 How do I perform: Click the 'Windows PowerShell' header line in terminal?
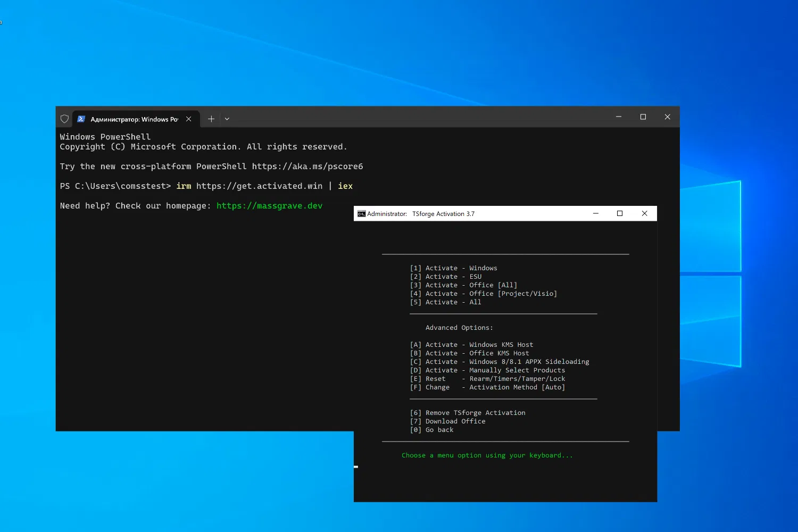(x=105, y=137)
